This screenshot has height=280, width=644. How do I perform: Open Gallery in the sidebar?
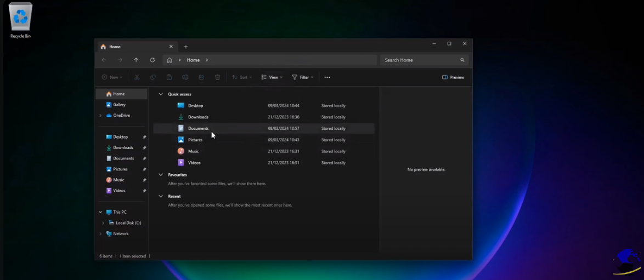tap(119, 105)
